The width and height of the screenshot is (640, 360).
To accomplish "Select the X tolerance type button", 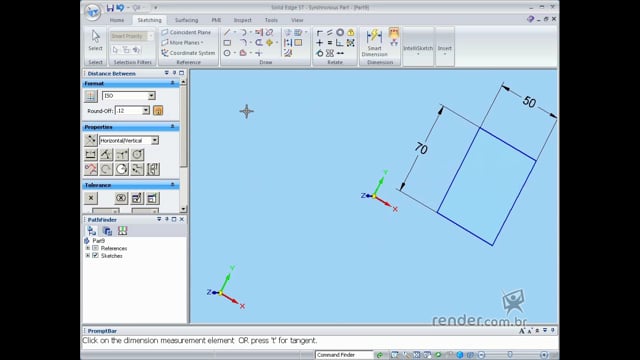I will [91, 198].
